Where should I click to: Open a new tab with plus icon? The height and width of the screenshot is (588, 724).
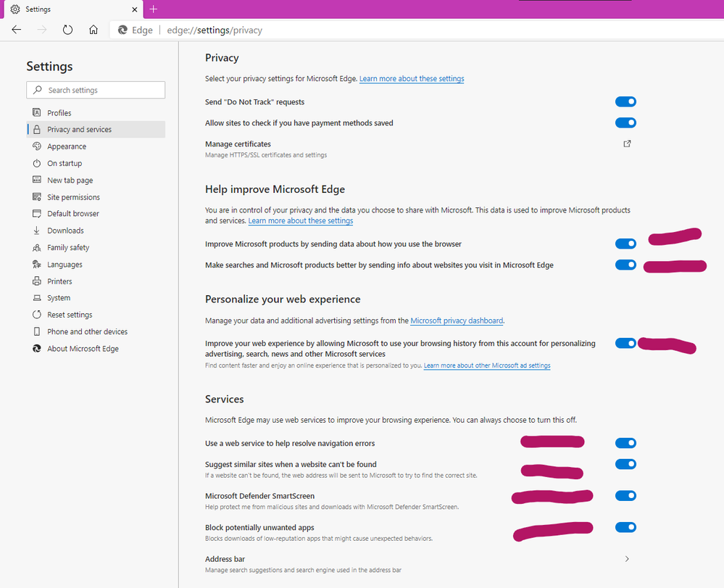click(154, 9)
